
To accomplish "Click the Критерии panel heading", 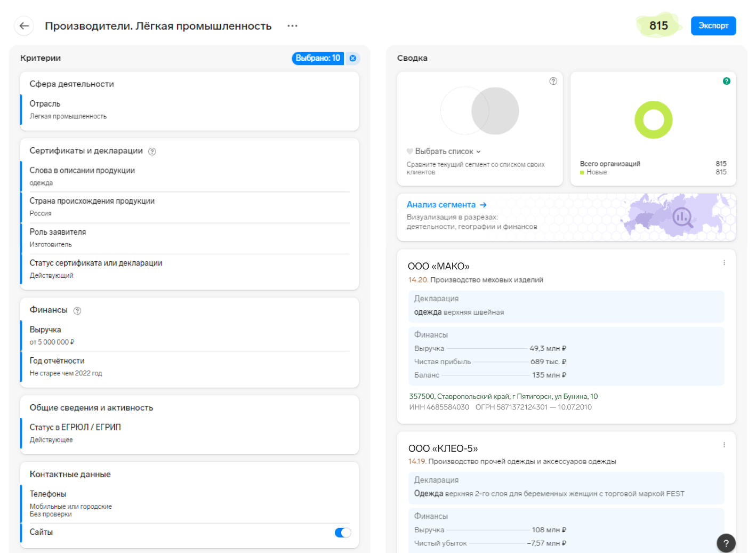I will tap(41, 58).
